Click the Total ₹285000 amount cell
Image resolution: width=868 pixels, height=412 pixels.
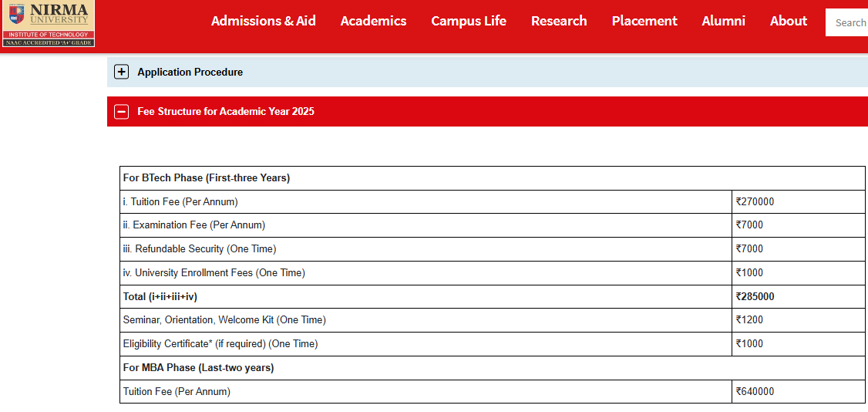pyautogui.click(x=755, y=297)
